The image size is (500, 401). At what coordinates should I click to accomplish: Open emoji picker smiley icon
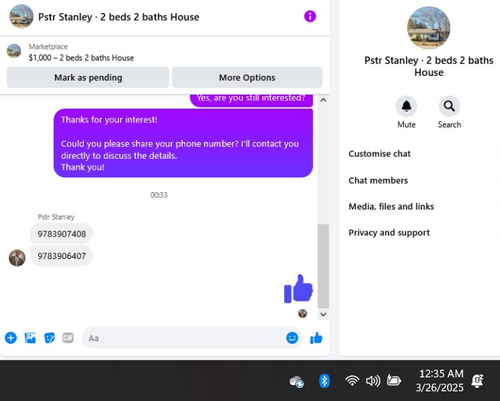click(x=292, y=338)
